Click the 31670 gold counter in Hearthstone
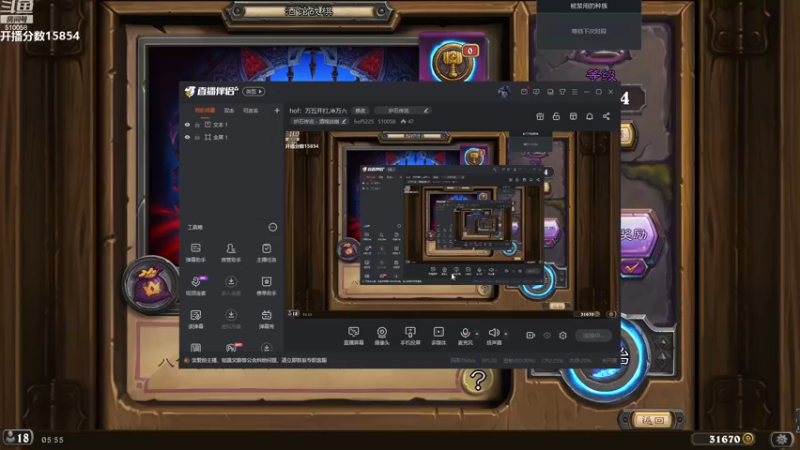Screen dimensions: 800x450 point(724,439)
